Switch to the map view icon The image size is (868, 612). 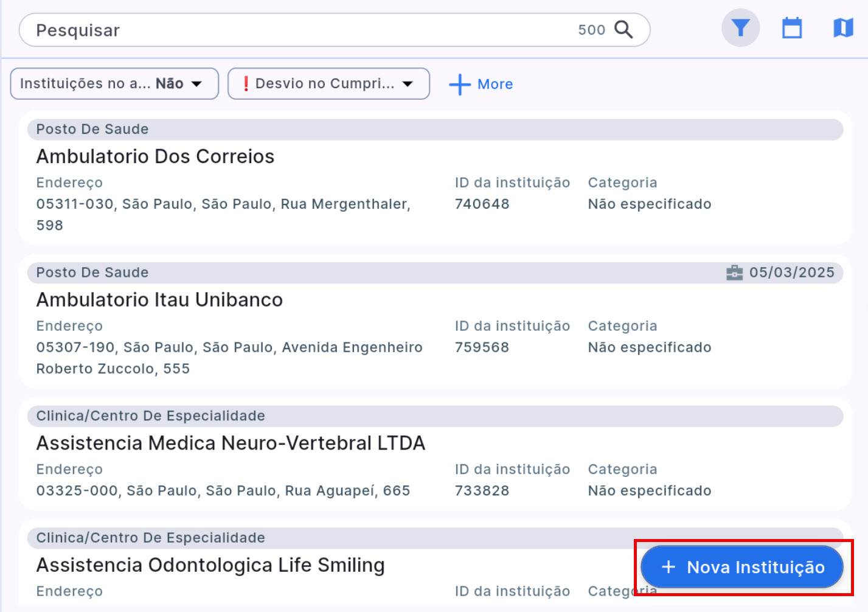tap(842, 28)
